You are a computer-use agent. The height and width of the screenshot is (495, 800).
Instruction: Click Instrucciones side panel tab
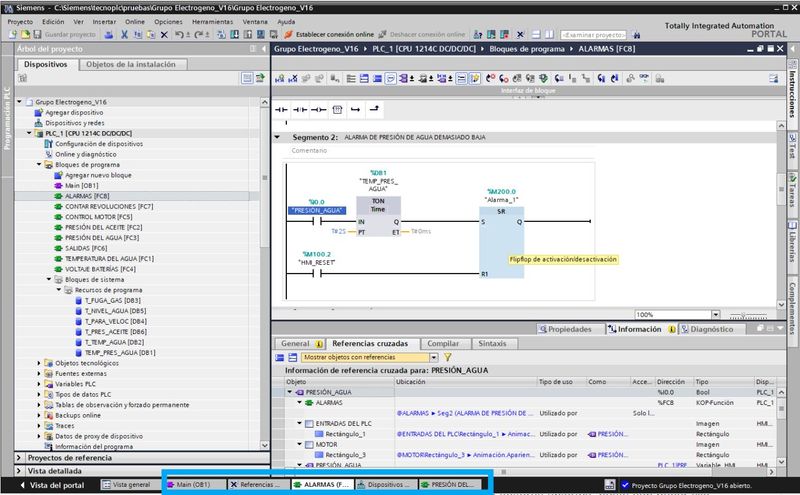(x=792, y=89)
